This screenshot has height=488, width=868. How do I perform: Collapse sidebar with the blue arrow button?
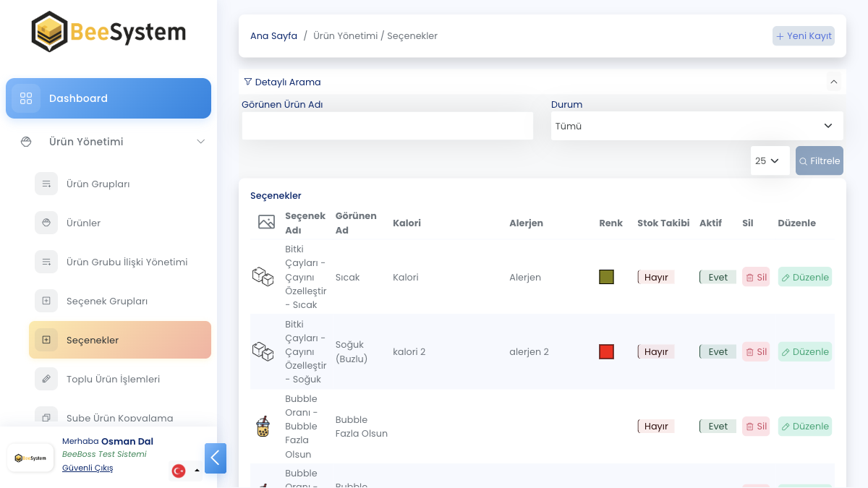(216, 458)
